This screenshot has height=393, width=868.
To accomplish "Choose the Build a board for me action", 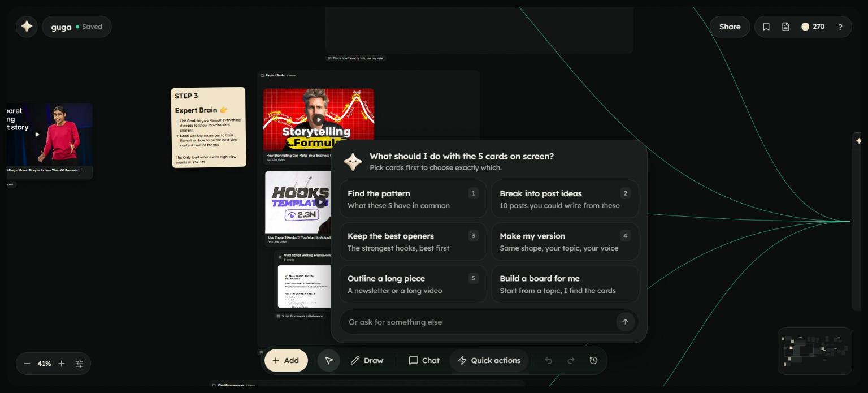I will [x=565, y=284].
